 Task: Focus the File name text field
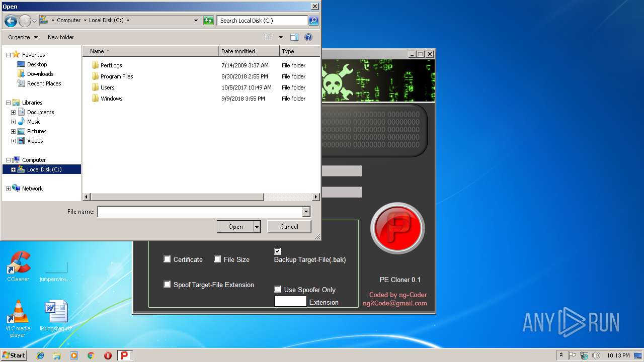(x=200, y=212)
